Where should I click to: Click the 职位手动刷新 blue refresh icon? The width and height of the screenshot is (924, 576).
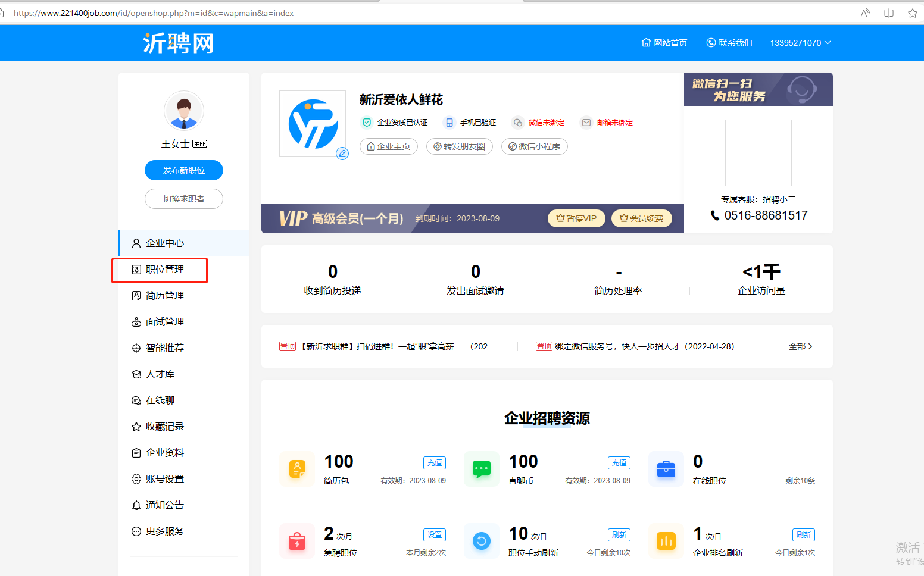click(482, 541)
